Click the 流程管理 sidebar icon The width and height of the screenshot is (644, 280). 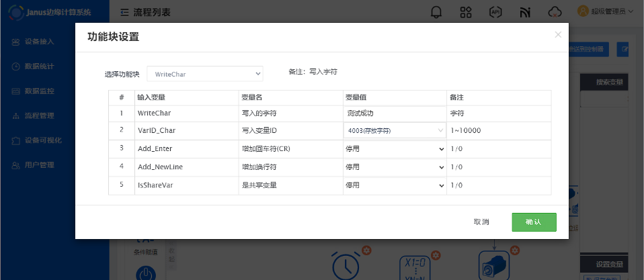pyautogui.click(x=15, y=116)
